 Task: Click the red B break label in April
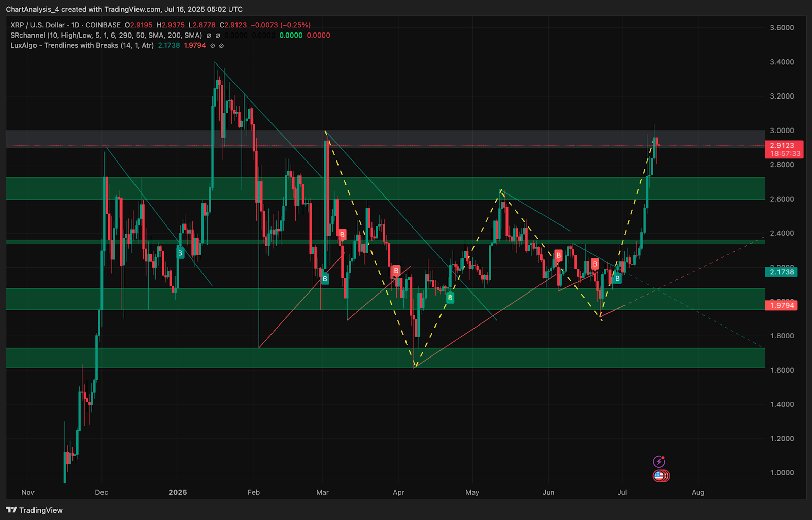point(396,270)
